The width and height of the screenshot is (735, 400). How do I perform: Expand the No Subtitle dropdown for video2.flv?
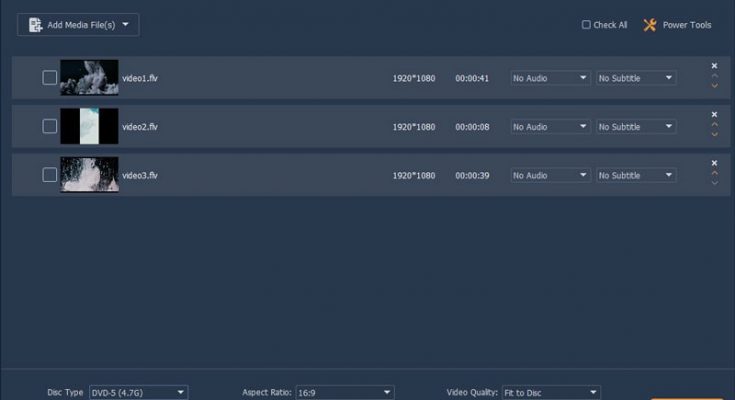[x=635, y=127]
